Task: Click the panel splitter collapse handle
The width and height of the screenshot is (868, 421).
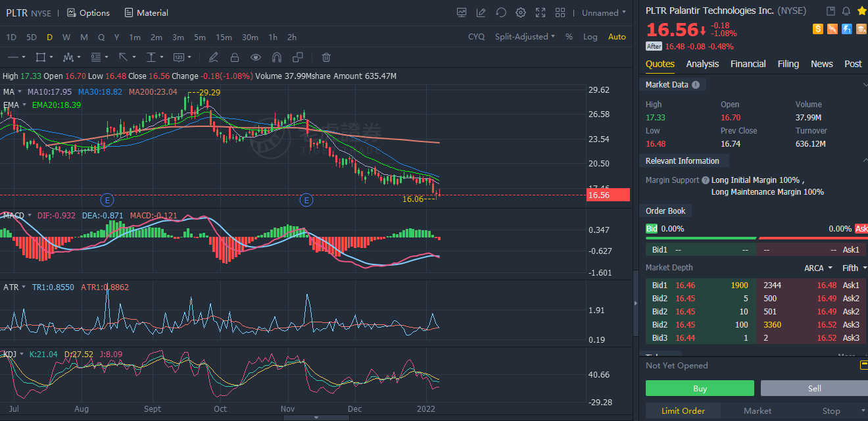Action: [x=635, y=302]
